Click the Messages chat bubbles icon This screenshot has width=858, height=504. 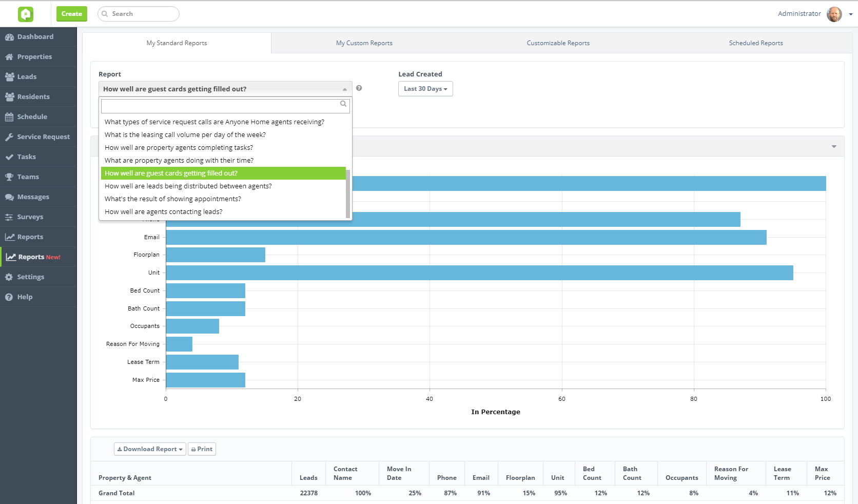click(x=9, y=197)
